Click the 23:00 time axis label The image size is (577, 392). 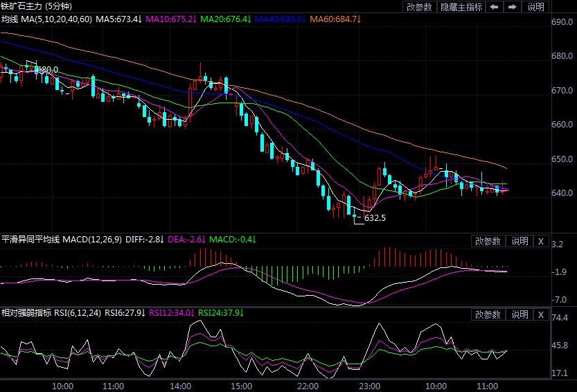pos(369,385)
